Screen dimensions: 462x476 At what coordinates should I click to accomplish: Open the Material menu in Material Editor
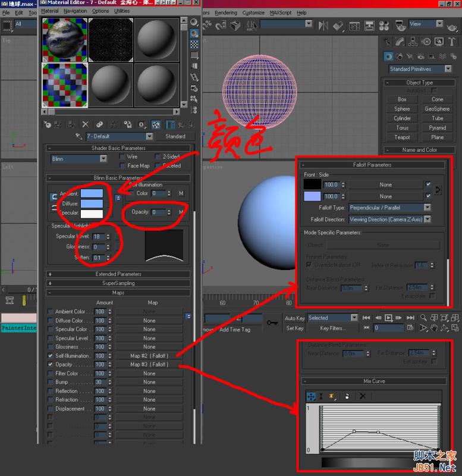[x=50, y=11]
